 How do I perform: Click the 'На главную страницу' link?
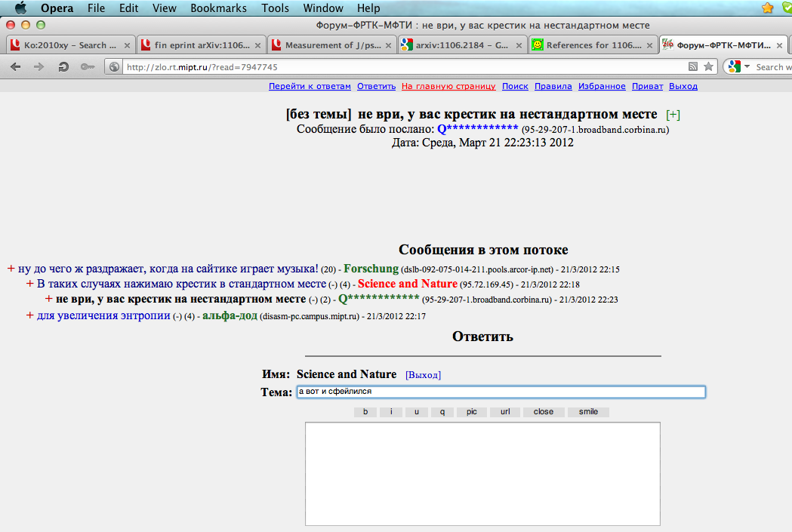(448, 86)
